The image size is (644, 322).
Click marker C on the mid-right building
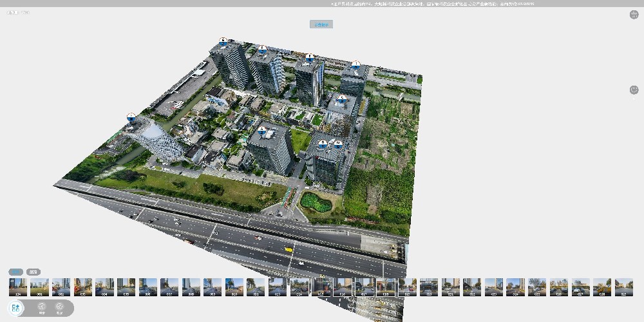(x=342, y=99)
